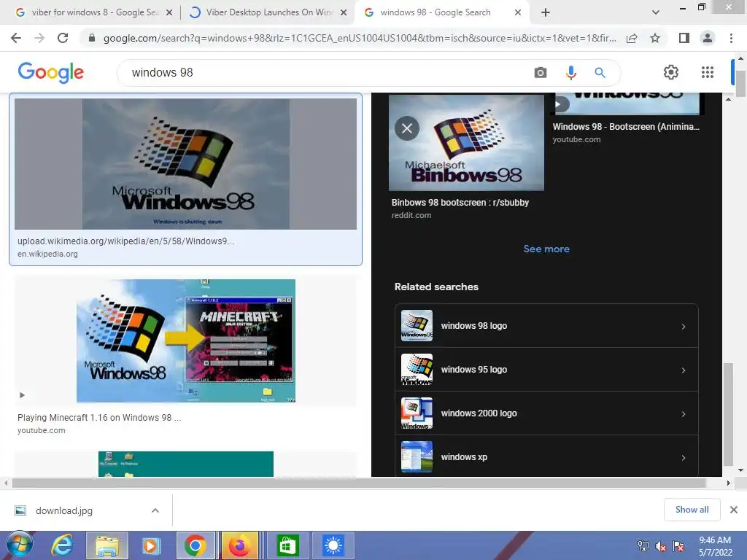Close the Viber Desktop Launches tab

coord(343,13)
